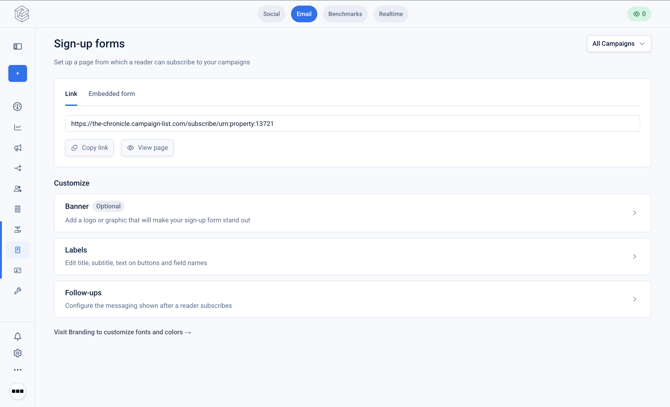The width and height of the screenshot is (670, 407).
Task: Open the analytics line chart icon
Action: tap(18, 127)
